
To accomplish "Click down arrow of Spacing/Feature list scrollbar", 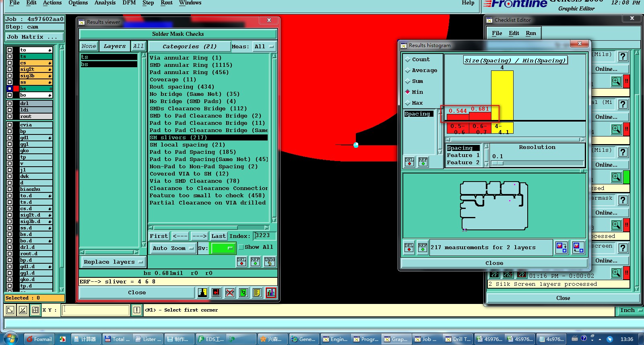I will click(487, 164).
